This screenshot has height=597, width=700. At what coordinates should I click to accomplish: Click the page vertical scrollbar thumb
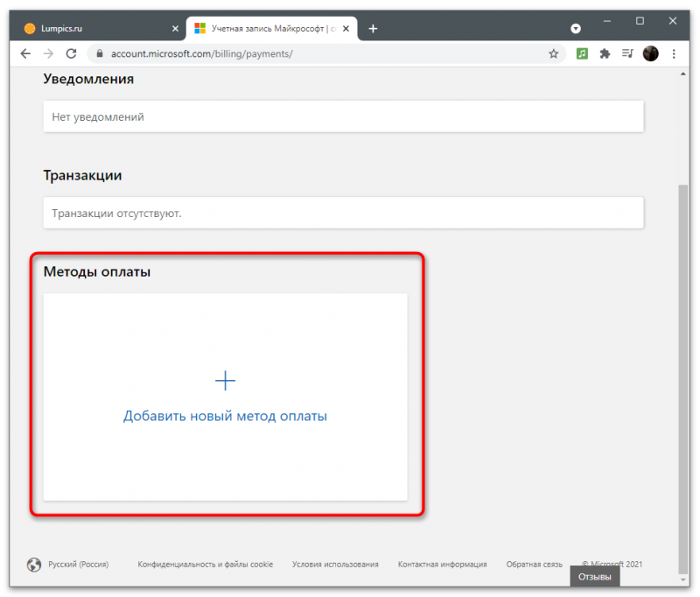[682, 379]
